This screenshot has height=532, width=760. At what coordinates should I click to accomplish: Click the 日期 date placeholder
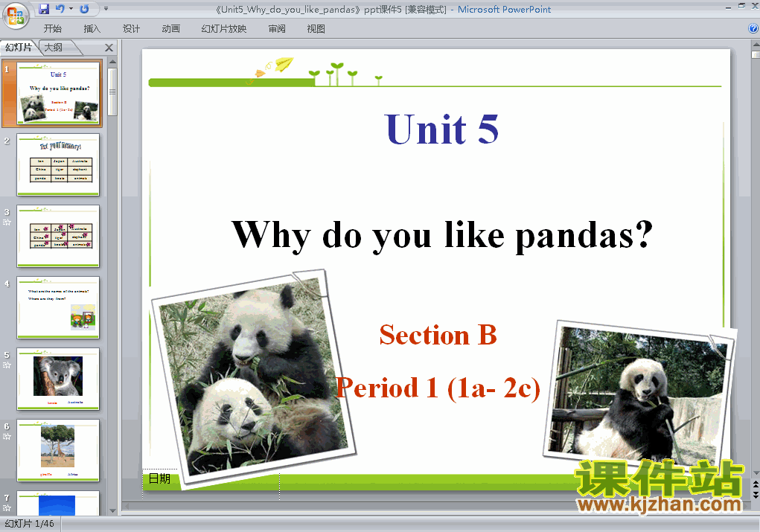click(x=159, y=478)
